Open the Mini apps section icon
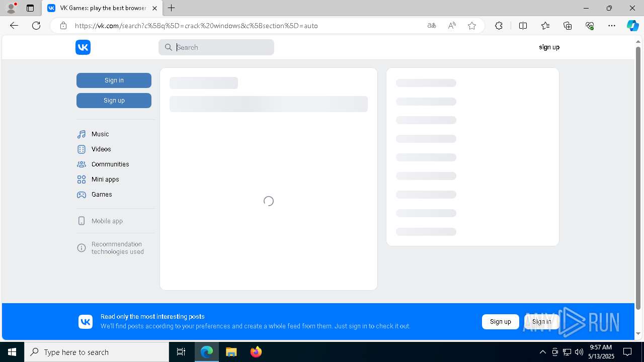Screen dimensions: 644x362 point(82,179)
